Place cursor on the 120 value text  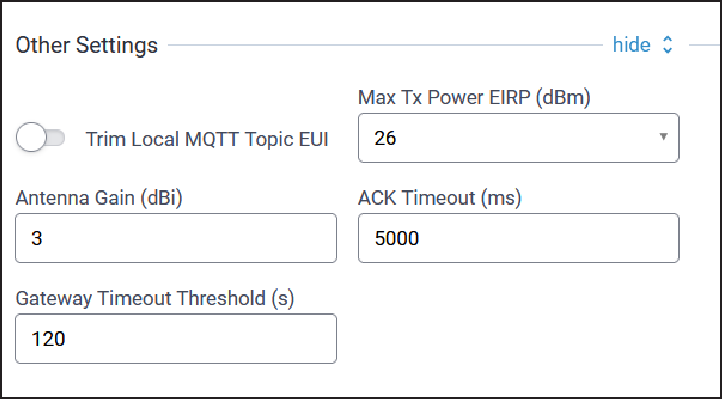tap(49, 340)
